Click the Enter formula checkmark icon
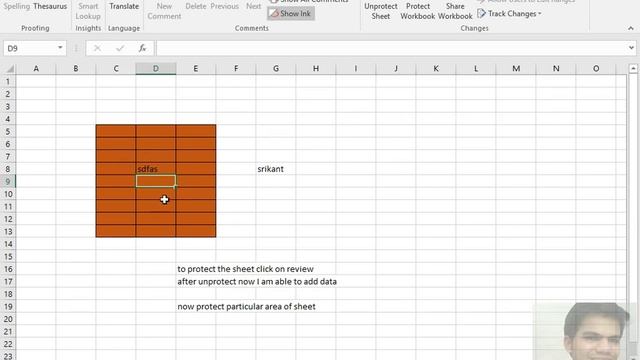 (x=120, y=48)
